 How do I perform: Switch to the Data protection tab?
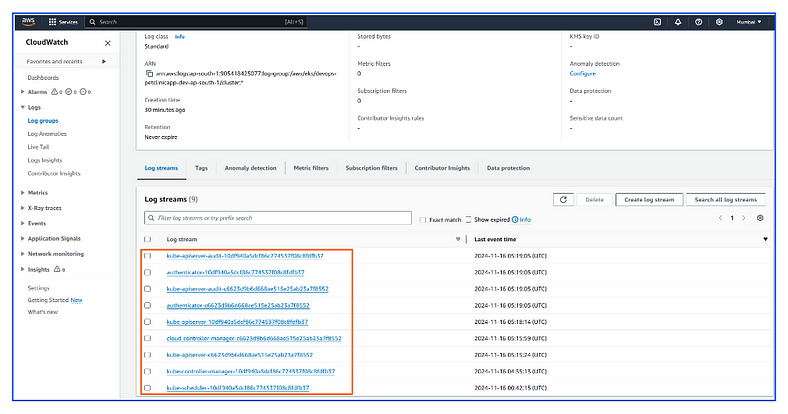pyautogui.click(x=508, y=168)
